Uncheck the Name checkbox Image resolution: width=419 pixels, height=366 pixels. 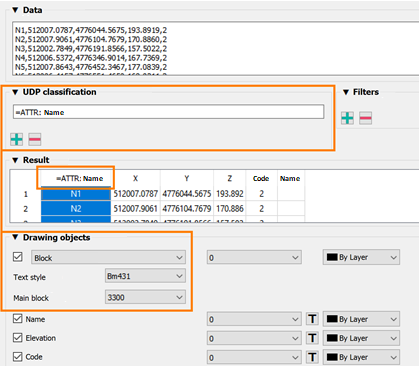coord(18,319)
